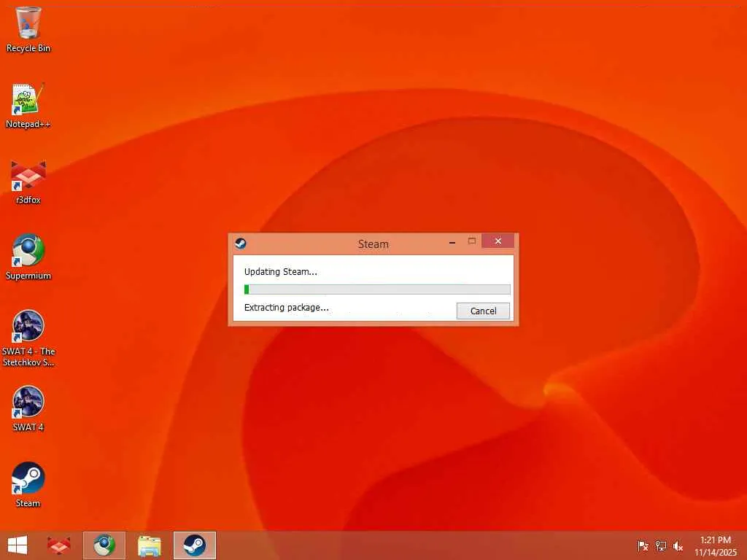Click the Steam taskbar button
Screen dimensions: 747x560
[x=194, y=545]
